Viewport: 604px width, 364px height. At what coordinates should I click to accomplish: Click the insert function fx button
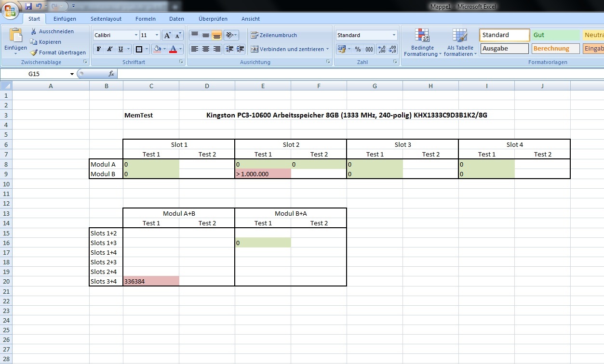tap(111, 74)
